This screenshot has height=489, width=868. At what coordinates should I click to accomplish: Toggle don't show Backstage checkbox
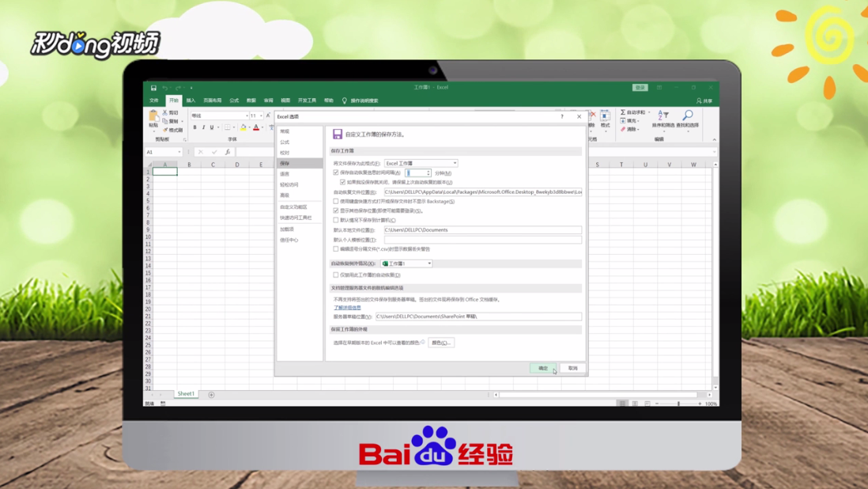(x=335, y=202)
